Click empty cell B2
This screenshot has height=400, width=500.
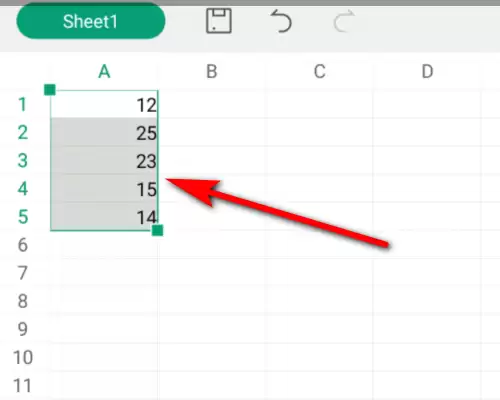(212, 132)
